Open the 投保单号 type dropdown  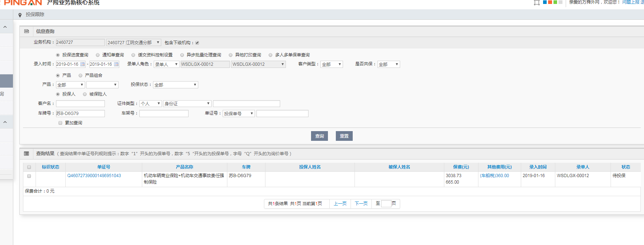pos(239,114)
